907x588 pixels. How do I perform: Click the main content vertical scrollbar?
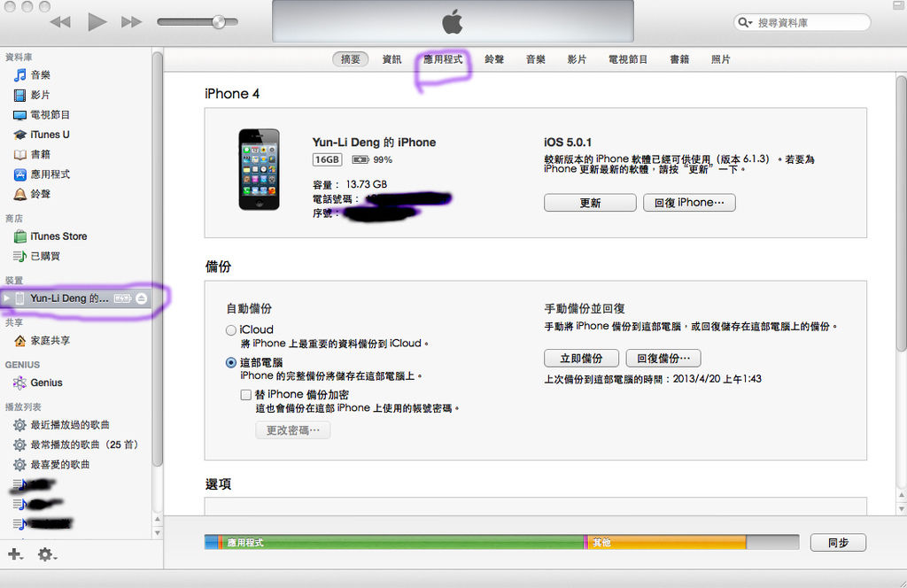click(901, 213)
